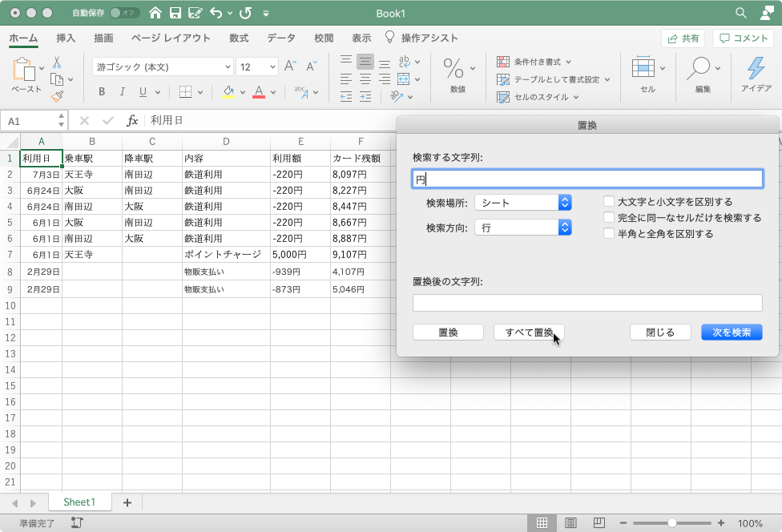Open 検索場所 シート dropdown
782x532 pixels.
point(522,203)
